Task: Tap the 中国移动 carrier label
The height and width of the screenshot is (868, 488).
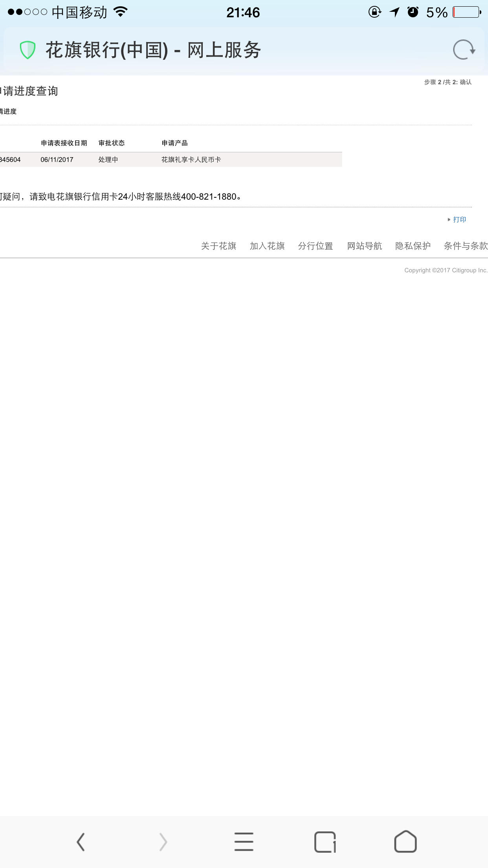Action: 79,12
